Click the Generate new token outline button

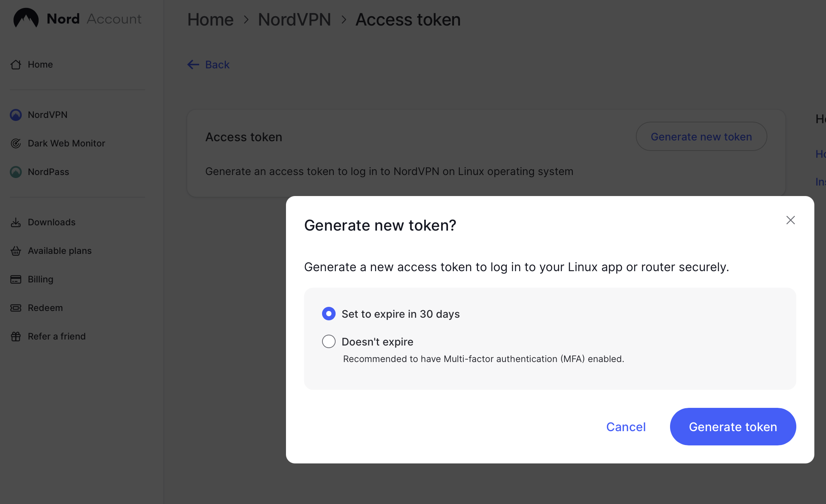tap(701, 137)
